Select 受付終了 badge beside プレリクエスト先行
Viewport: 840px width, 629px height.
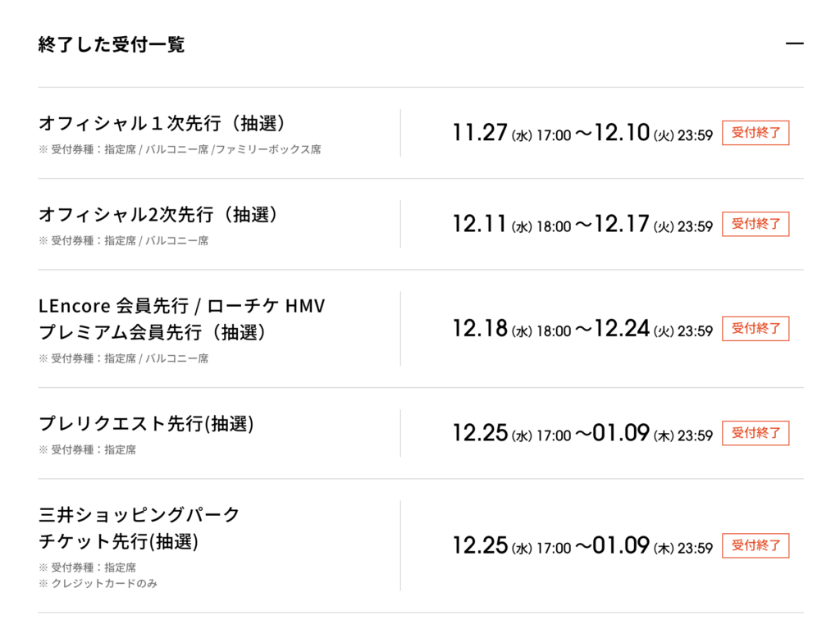click(755, 433)
